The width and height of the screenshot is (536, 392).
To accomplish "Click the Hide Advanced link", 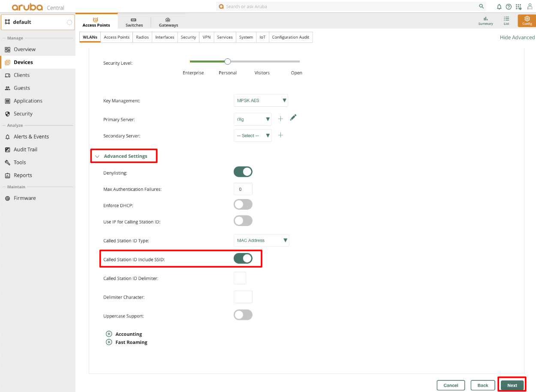I will coord(517,37).
